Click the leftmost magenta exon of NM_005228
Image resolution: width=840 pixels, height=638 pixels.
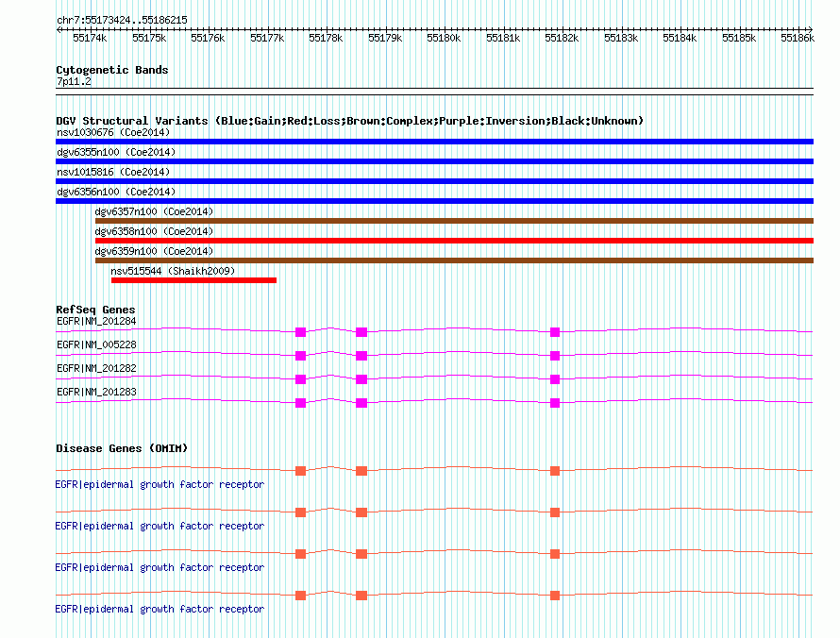(x=300, y=356)
